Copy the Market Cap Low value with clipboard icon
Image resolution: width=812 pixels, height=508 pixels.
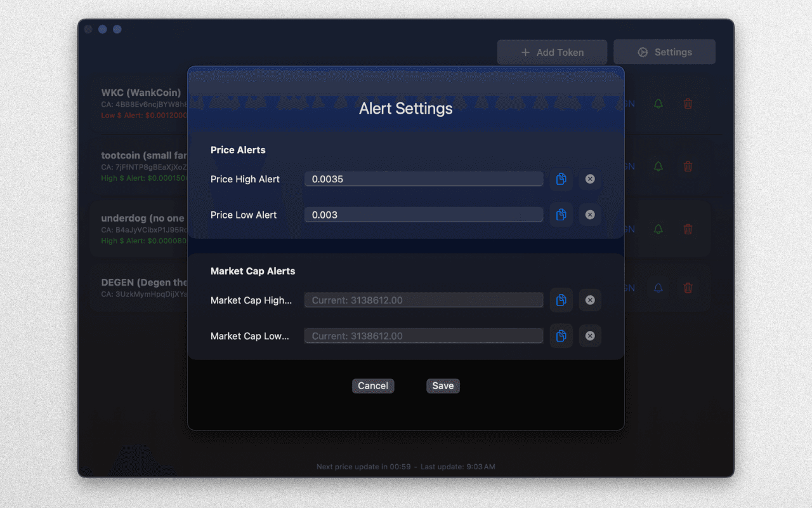coord(561,336)
